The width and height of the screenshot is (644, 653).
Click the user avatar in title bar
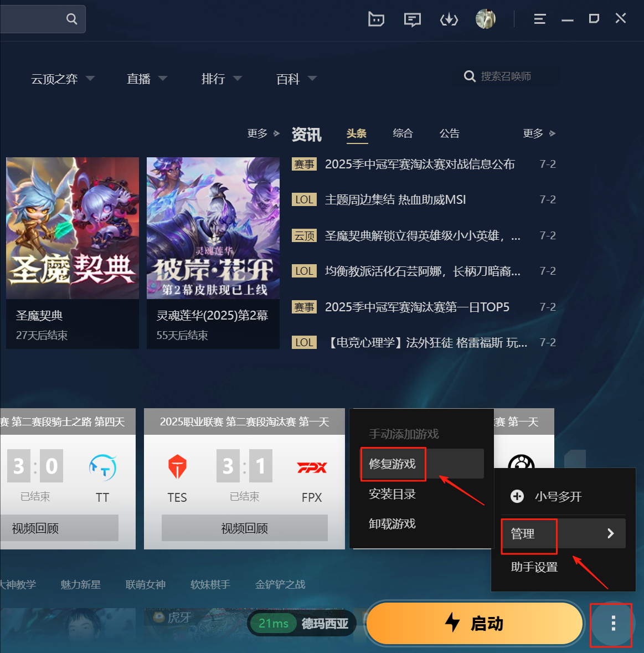(x=486, y=19)
